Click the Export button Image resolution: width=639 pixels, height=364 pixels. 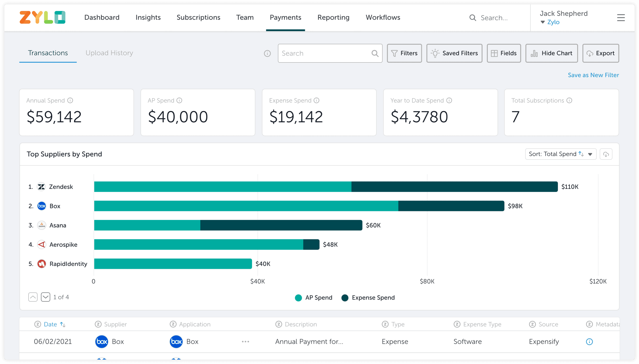point(601,53)
